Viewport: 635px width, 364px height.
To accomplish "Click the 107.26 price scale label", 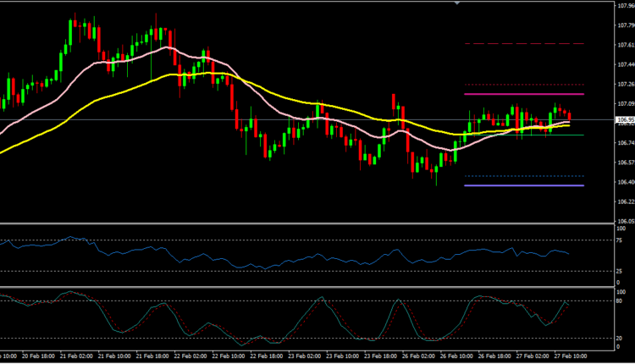I will 625,84.
